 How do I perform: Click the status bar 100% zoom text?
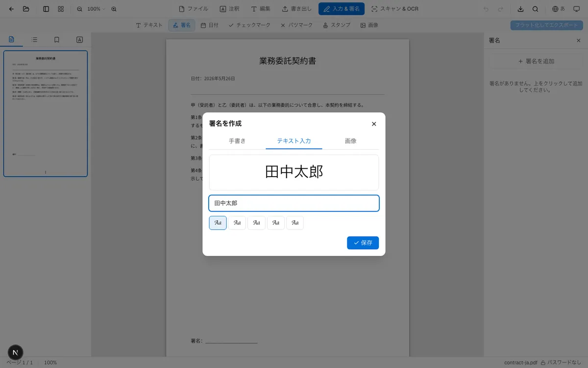50,363
